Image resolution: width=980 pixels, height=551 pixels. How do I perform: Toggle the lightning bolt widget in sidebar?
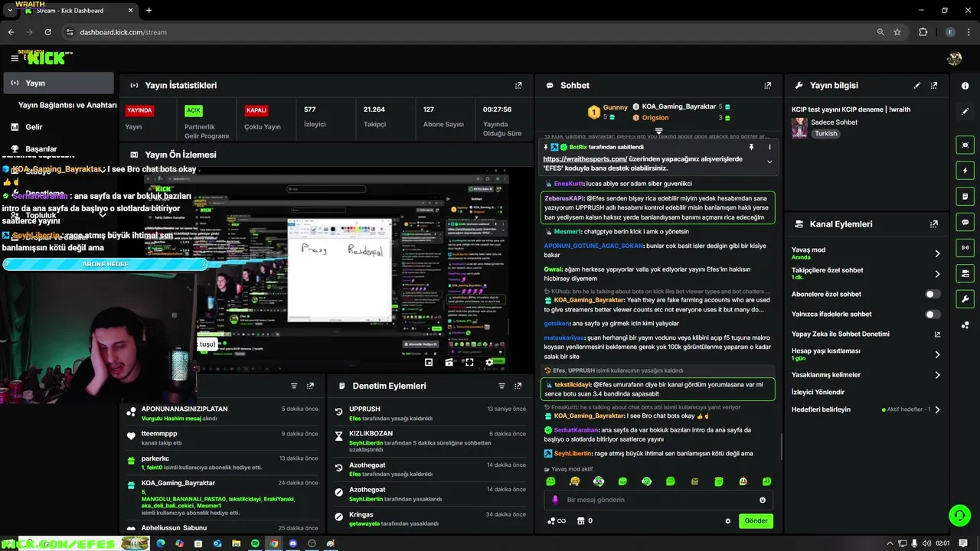tap(965, 171)
